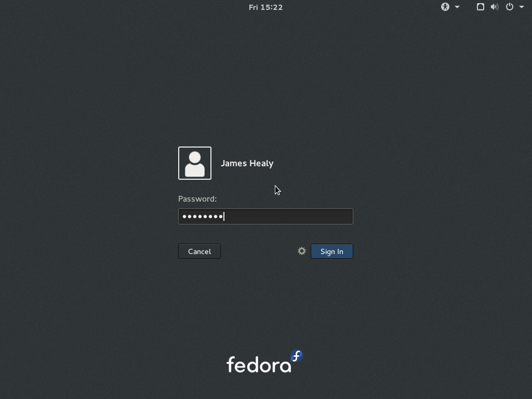532x399 pixels.
Task: Open session options gear icon
Action: click(302, 251)
